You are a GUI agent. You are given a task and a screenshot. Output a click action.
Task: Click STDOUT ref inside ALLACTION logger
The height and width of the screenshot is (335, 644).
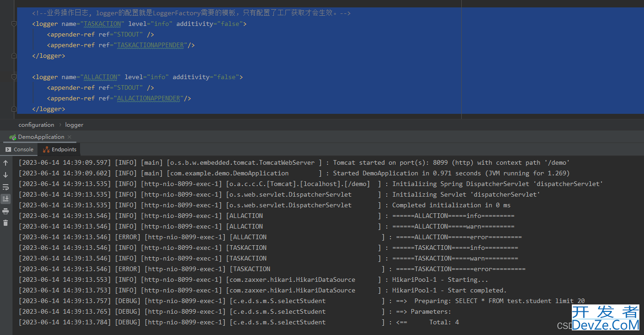click(x=128, y=87)
